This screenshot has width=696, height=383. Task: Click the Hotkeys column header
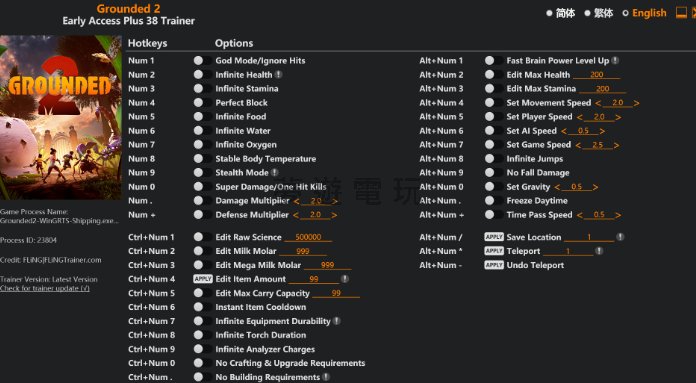click(147, 43)
